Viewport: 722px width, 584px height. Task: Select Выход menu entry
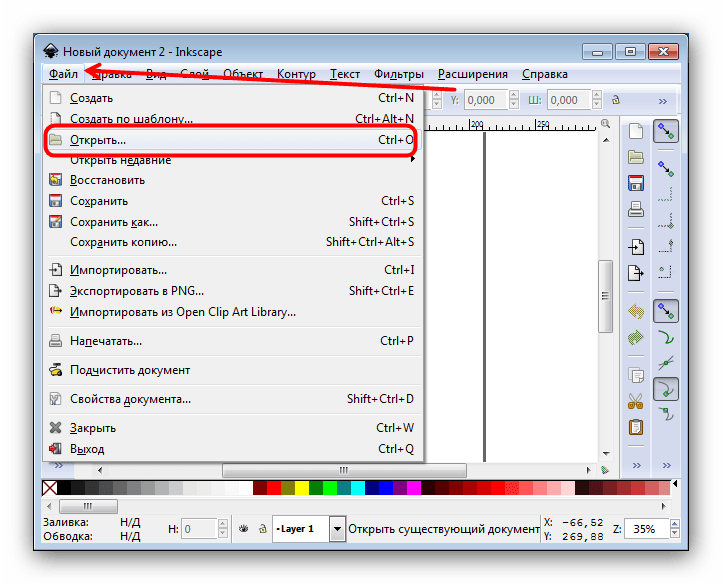pos(232,449)
